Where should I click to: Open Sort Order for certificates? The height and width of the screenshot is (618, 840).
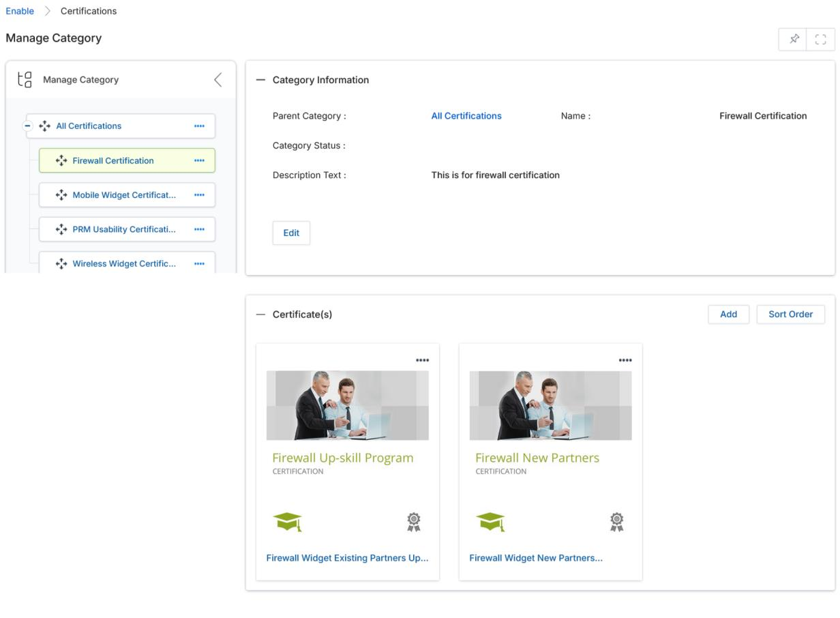tap(791, 314)
